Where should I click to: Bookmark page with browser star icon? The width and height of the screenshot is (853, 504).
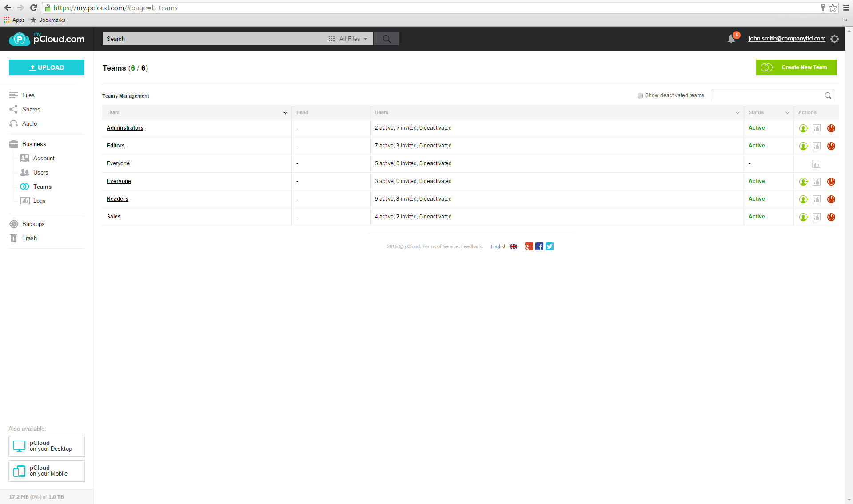pos(833,8)
